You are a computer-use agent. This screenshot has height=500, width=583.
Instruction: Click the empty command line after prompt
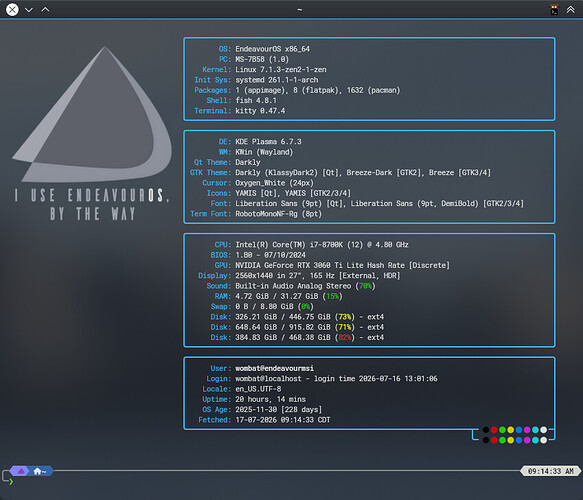[297, 482]
